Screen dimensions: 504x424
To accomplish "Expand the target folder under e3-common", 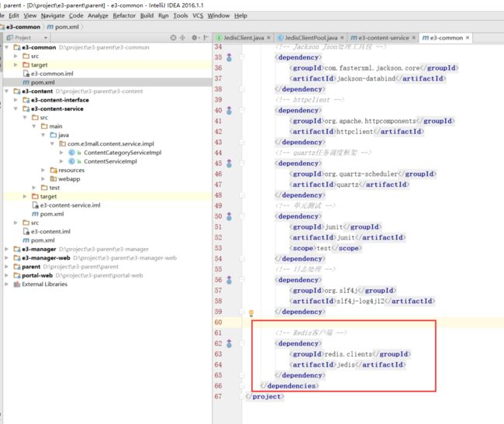I will 16,65.
